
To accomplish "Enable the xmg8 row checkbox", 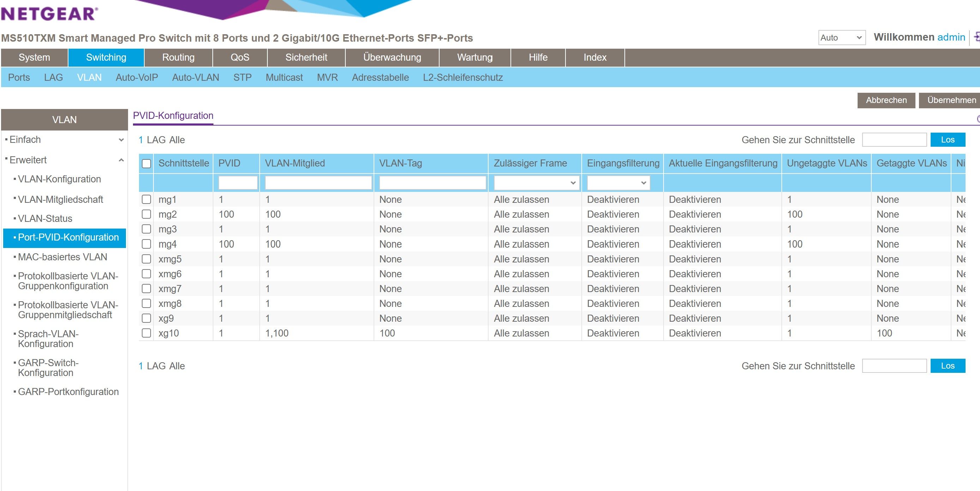I will [146, 303].
